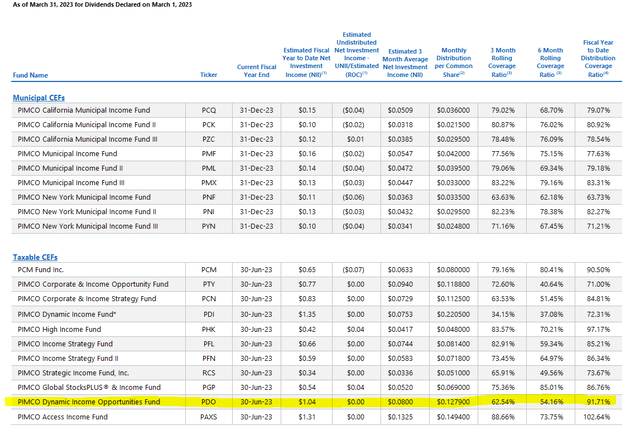Click the Fund Name column header
Viewport: 640px width, 430px height.
click(x=30, y=75)
